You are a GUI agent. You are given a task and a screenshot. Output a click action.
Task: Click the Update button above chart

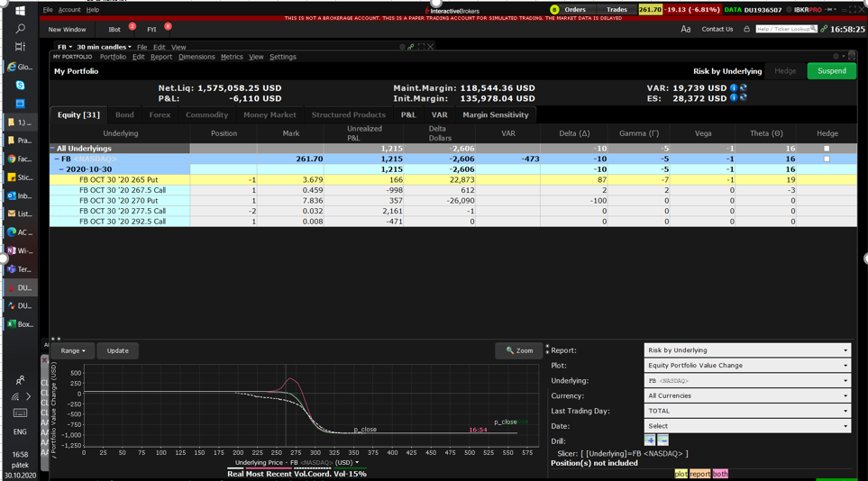(117, 350)
